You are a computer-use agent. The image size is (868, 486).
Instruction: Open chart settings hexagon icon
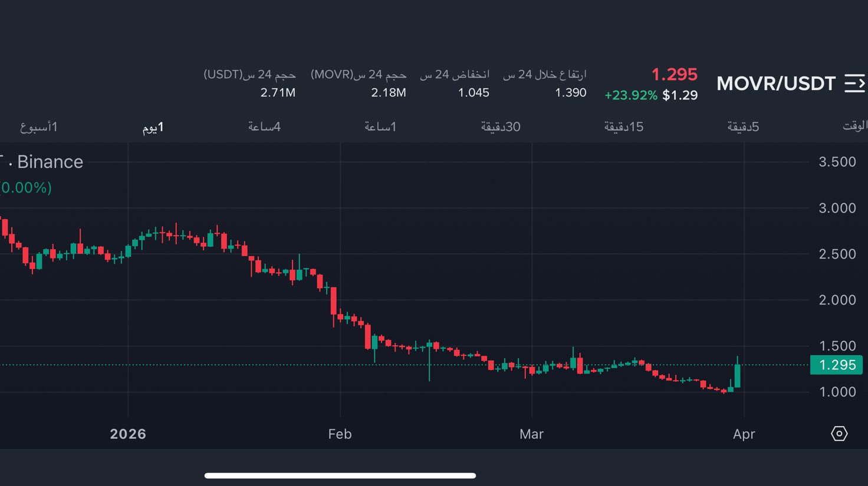(839, 434)
